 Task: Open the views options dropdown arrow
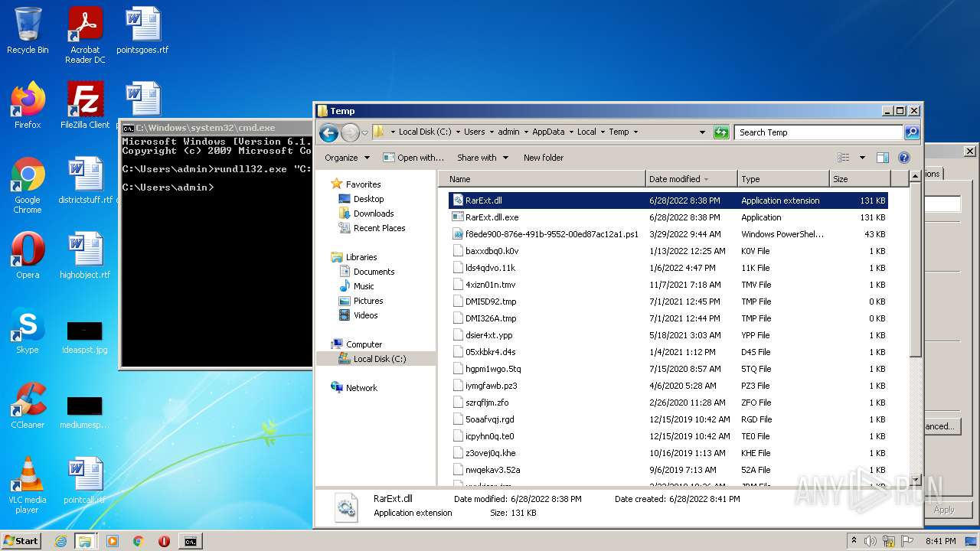tap(862, 158)
